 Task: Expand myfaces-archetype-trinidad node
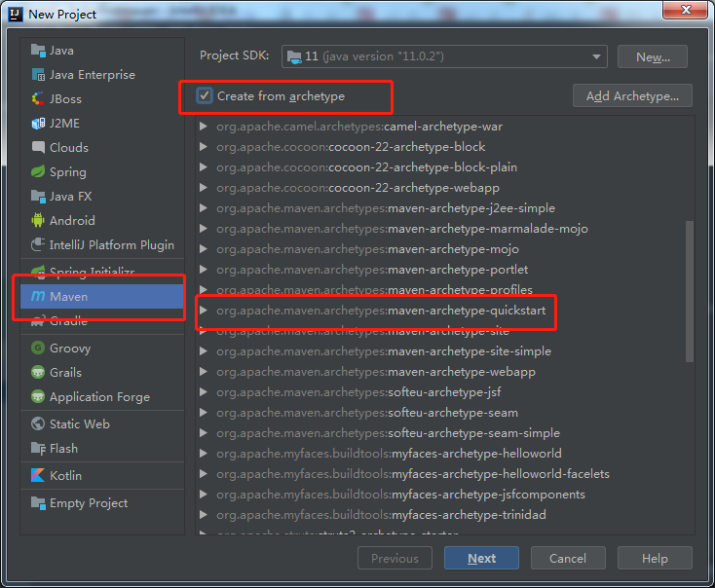click(x=204, y=515)
